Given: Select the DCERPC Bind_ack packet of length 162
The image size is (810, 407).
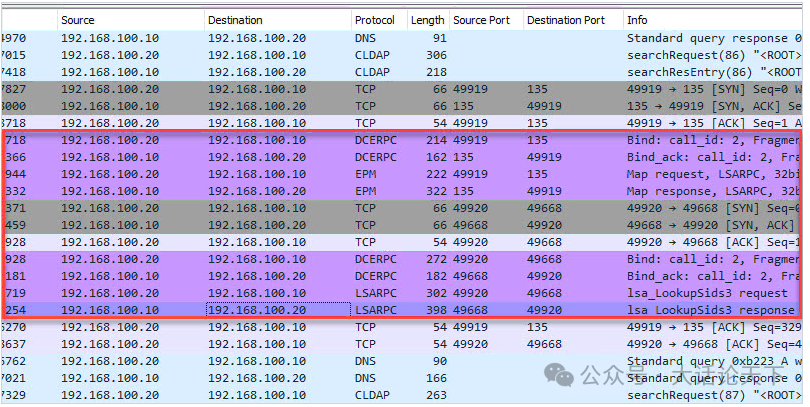Looking at the screenshot, I should pyautogui.click(x=402, y=157).
